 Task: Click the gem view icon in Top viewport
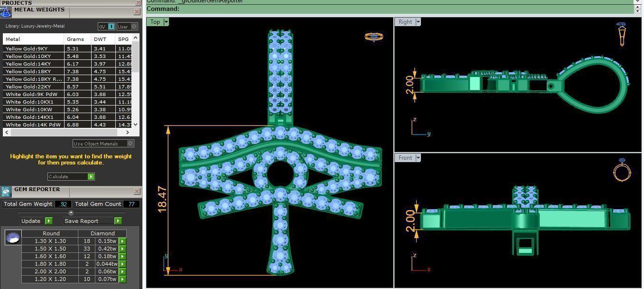click(x=373, y=37)
